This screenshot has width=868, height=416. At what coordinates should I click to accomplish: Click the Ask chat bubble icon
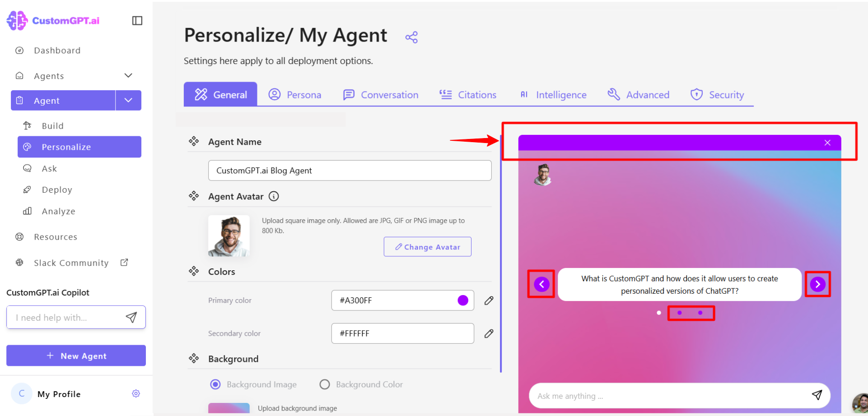click(27, 168)
